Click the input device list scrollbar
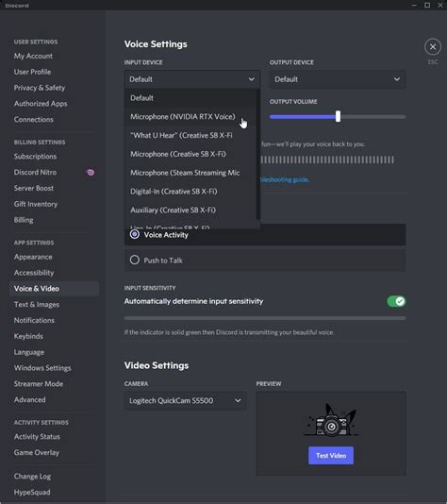 point(257,154)
